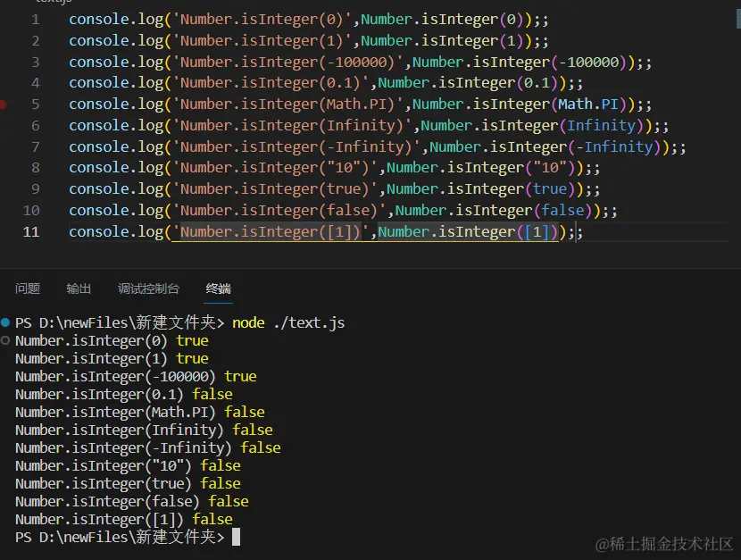Click line number 7 in the gutter
This screenshot has width=741, height=560.
click(x=36, y=147)
